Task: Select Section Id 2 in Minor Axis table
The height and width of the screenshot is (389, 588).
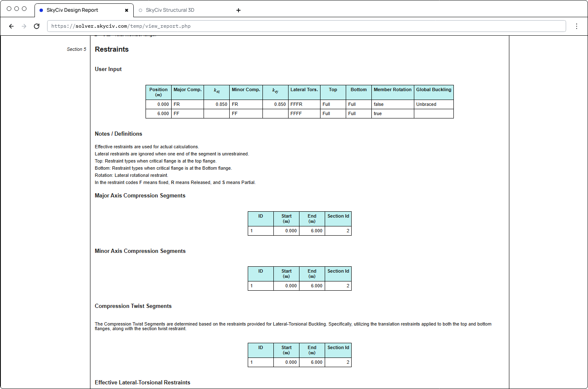Action: [x=338, y=286]
